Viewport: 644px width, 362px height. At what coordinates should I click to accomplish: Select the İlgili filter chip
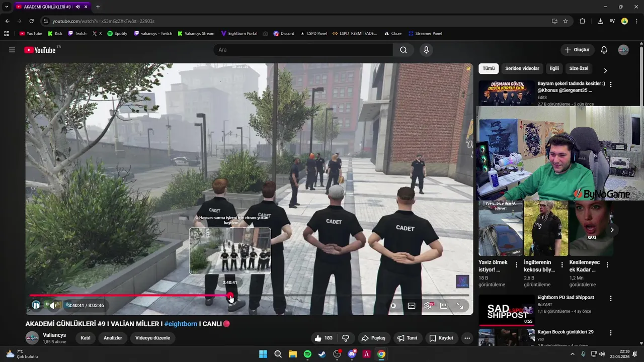(x=554, y=68)
